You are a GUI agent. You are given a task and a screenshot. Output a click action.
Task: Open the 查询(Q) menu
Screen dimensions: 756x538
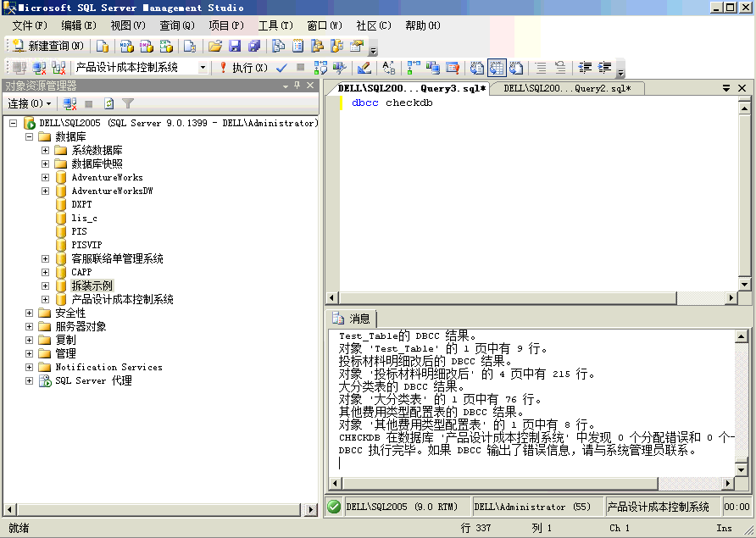[177, 25]
